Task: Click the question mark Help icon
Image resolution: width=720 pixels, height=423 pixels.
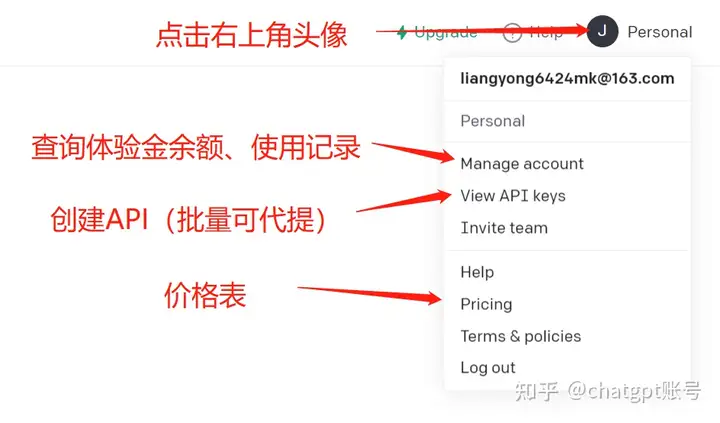Action: (512, 33)
